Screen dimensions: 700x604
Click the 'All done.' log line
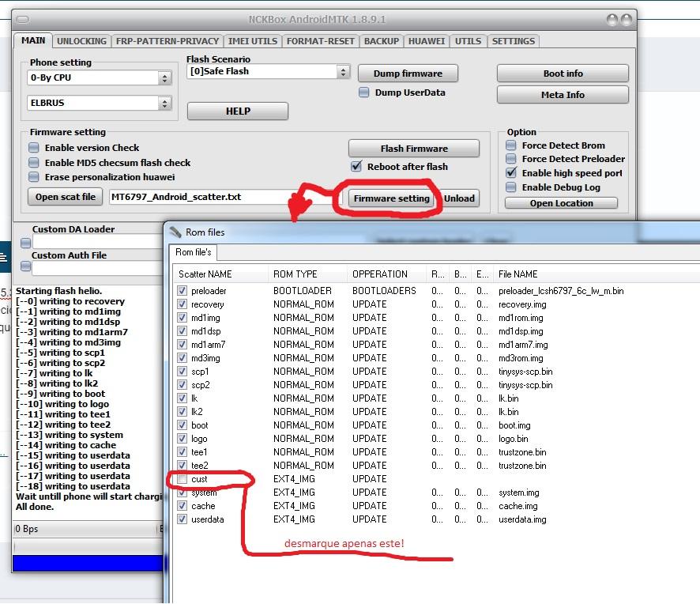pos(35,507)
